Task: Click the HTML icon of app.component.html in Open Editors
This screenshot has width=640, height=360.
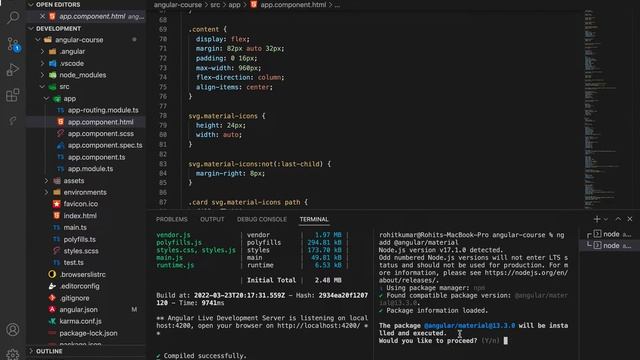Action: [x=52, y=16]
